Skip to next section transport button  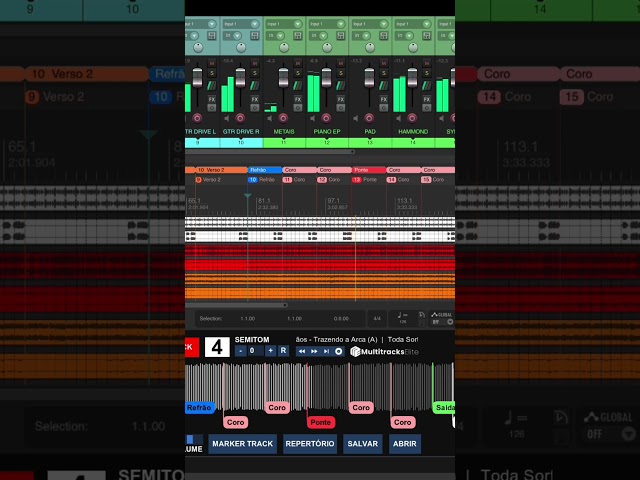pyautogui.click(x=327, y=351)
